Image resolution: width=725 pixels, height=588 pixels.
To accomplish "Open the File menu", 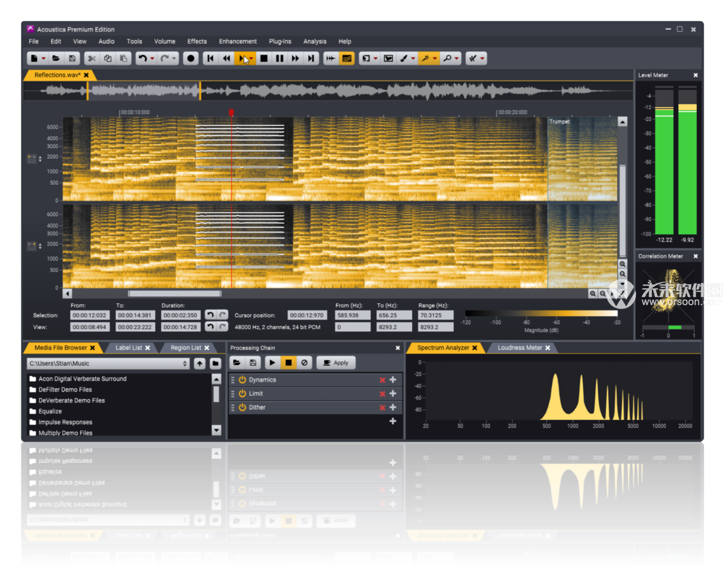I will pos(34,41).
